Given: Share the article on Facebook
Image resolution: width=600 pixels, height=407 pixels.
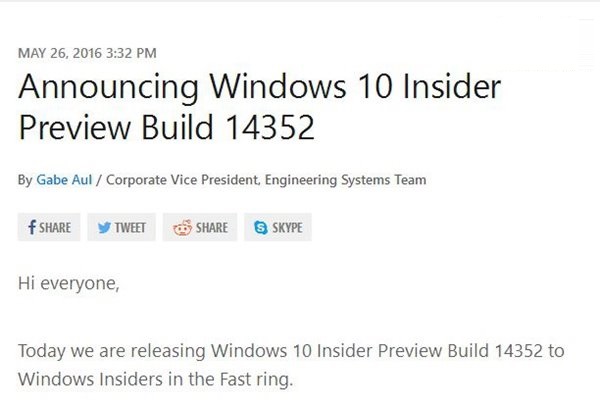Looking at the screenshot, I should (x=49, y=227).
